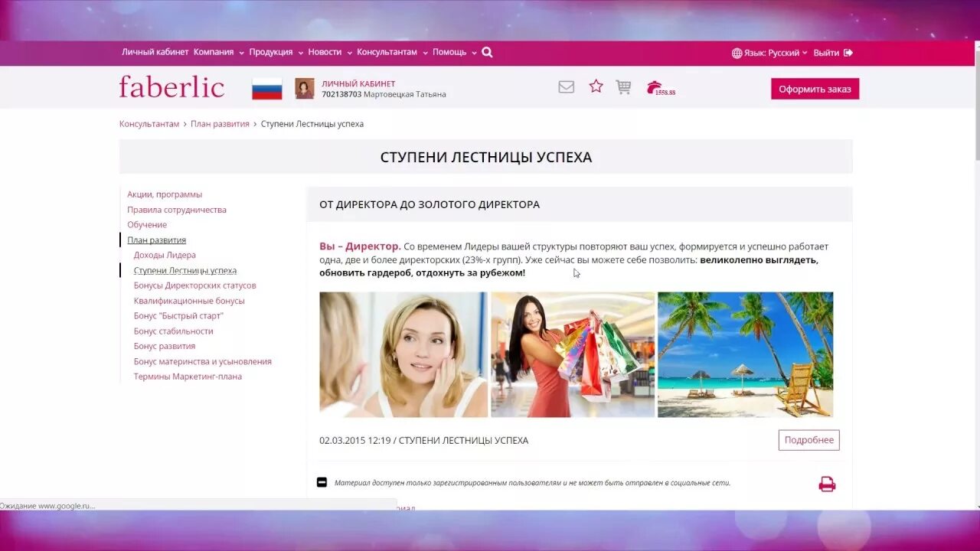Click the bonus points piggy icon

tap(661, 88)
